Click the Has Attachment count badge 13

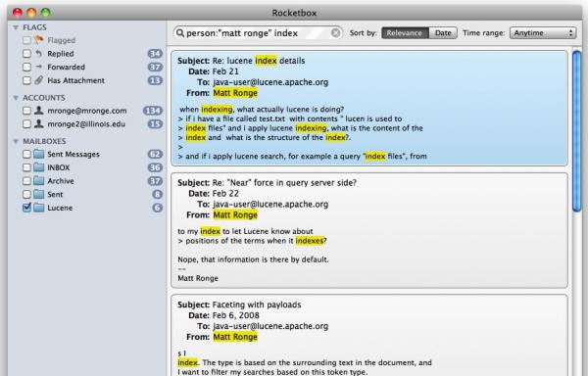pos(155,80)
